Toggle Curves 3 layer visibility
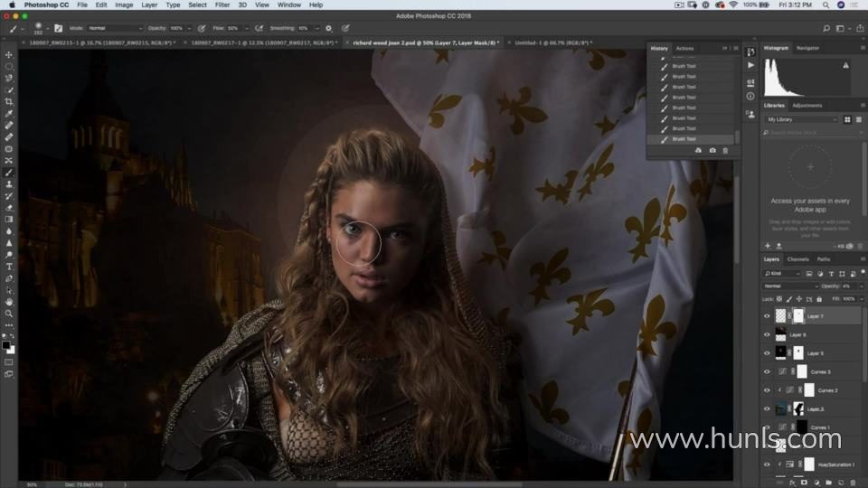 point(768,371)
